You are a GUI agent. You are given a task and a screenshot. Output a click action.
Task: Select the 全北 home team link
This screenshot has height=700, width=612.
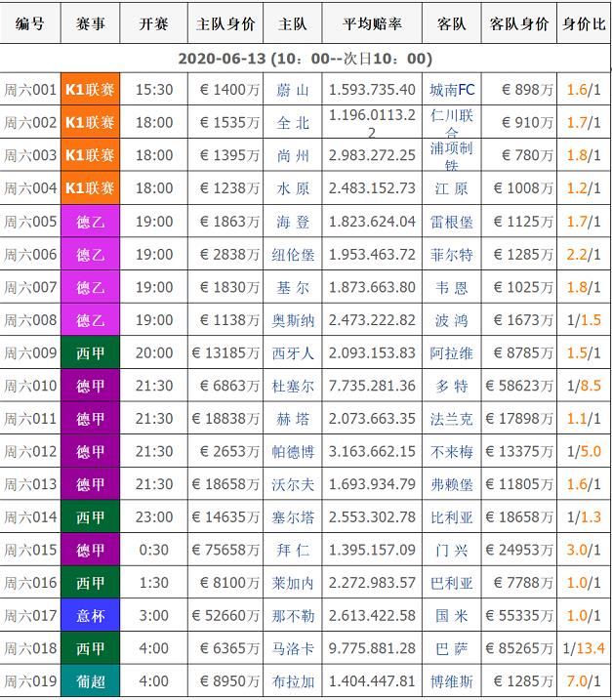pyautogui.click(x=293, y=123)
